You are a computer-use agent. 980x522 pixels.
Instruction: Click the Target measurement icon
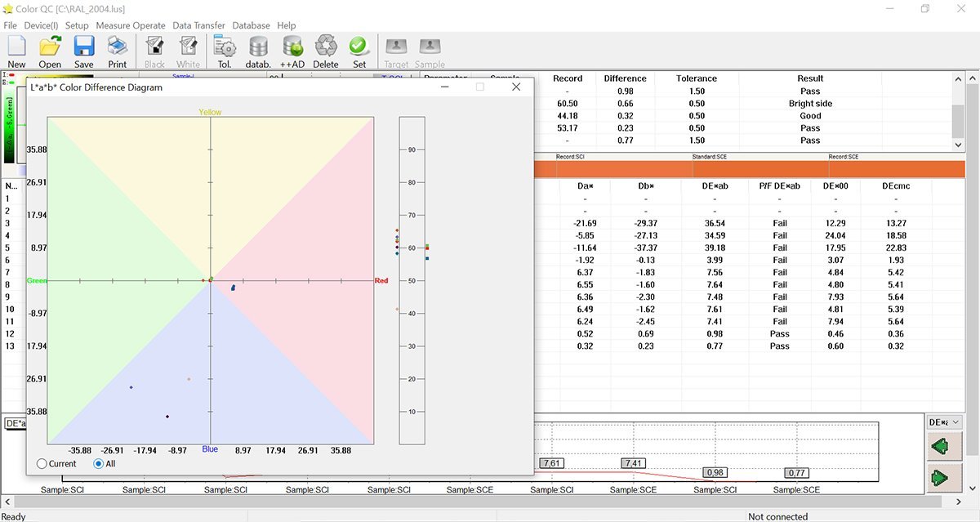(x=396, y=51)
